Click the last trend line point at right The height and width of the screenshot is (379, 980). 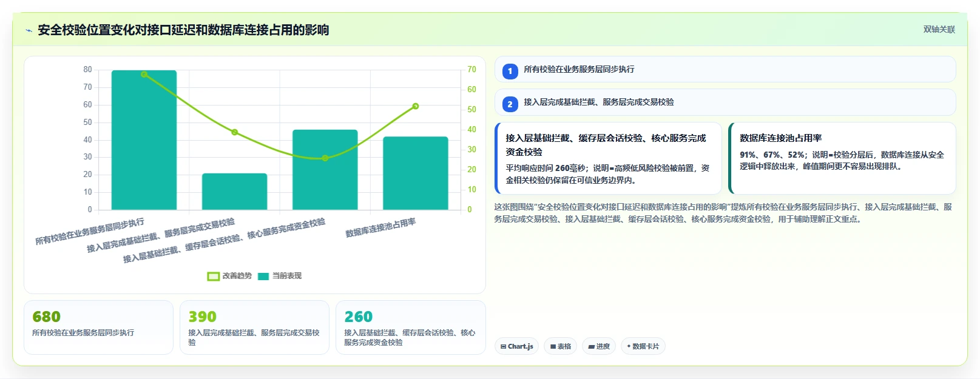[416, 106]
